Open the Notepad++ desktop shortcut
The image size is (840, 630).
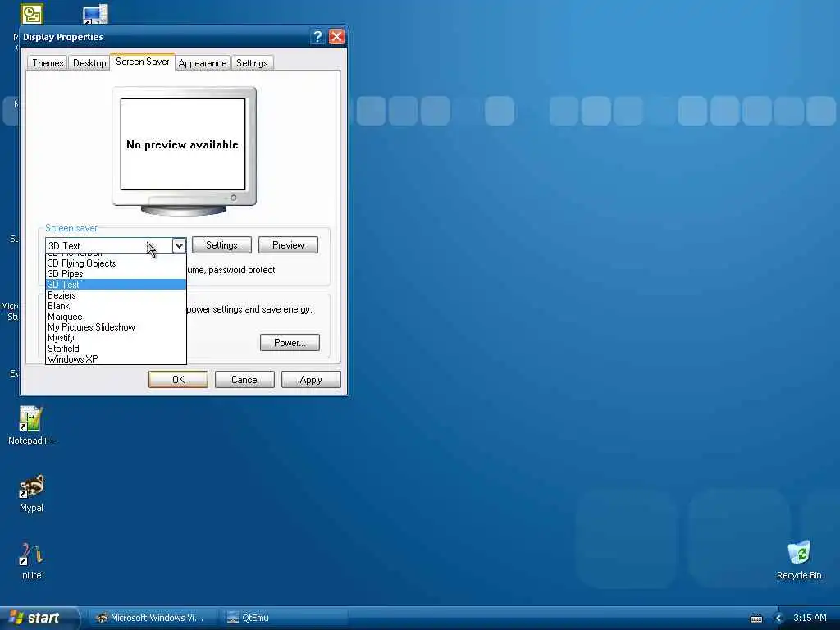31,426
